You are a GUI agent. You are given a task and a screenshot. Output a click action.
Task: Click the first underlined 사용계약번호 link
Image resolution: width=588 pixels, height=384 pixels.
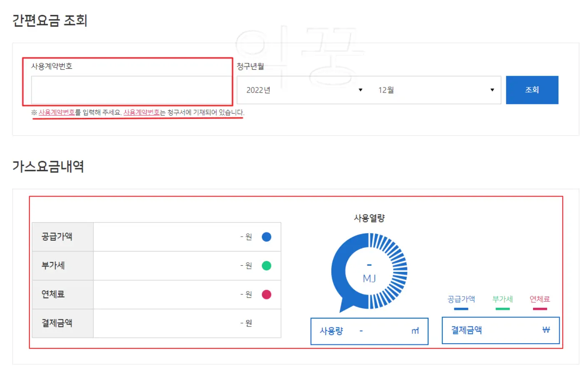[x=56, y=112]
